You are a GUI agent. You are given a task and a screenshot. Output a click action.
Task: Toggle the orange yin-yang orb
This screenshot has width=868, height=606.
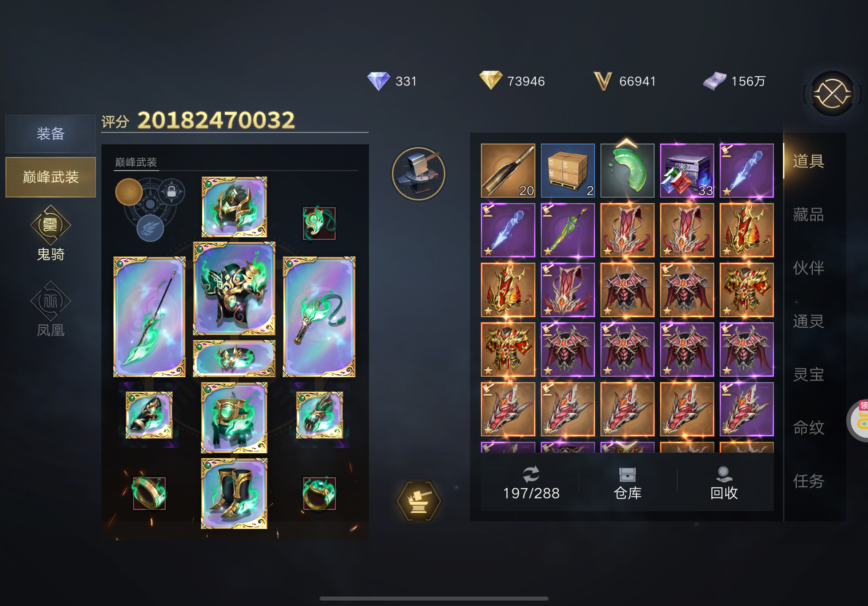[129, 192]
